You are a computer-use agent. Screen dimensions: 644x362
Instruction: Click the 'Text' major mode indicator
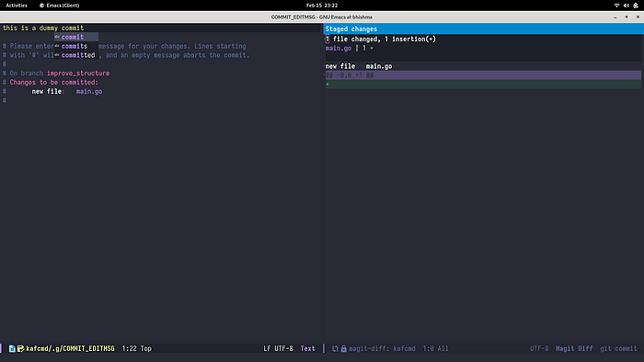tap(307, 348)
